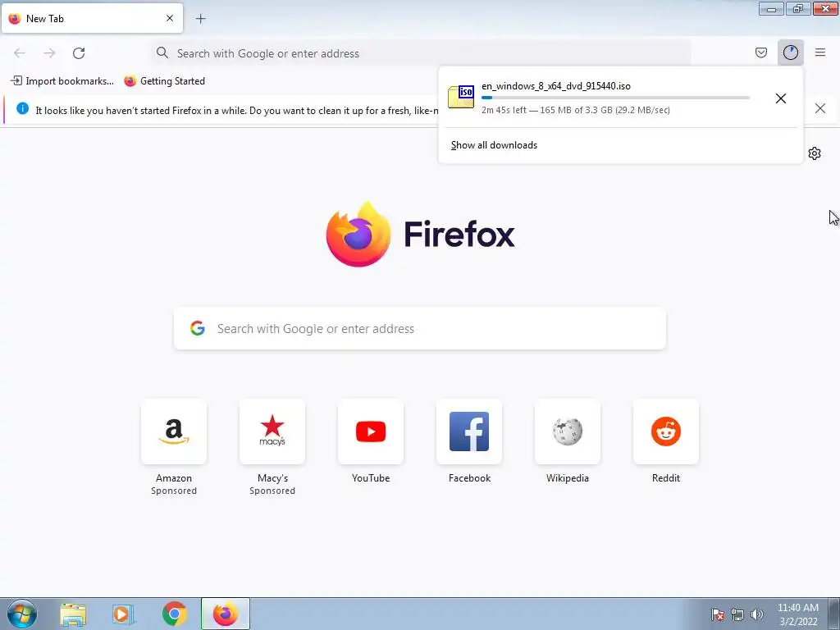Viewport: 840px width, 630px height.
Task: Click the Forward navigation arrow
Action: [x=49, y=53]
